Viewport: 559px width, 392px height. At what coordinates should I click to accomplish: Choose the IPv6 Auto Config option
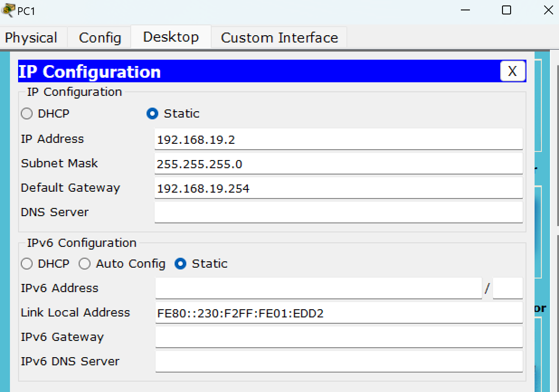point(85,264)
